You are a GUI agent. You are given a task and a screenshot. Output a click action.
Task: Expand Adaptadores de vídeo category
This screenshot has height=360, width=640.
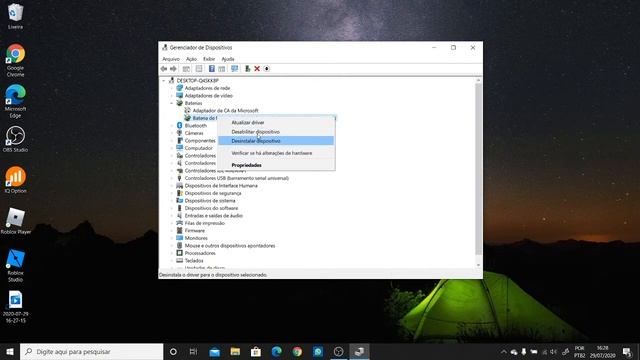coord(171,96)
